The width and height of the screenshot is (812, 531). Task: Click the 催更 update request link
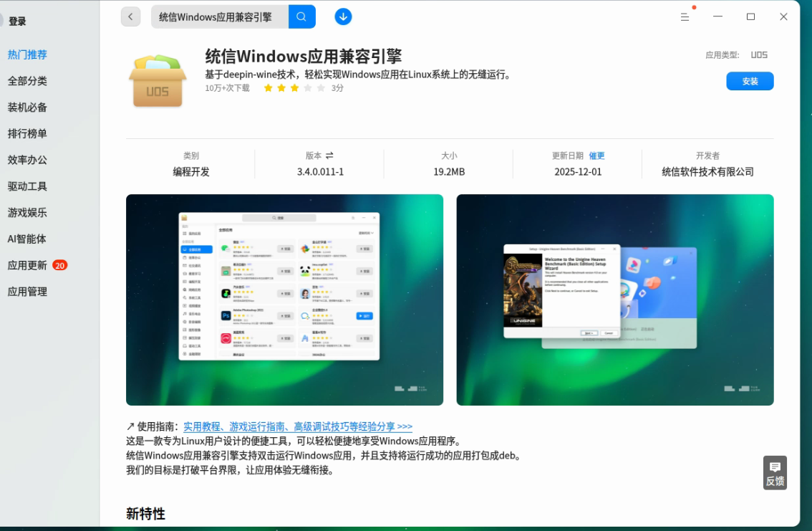coord(596,156)
